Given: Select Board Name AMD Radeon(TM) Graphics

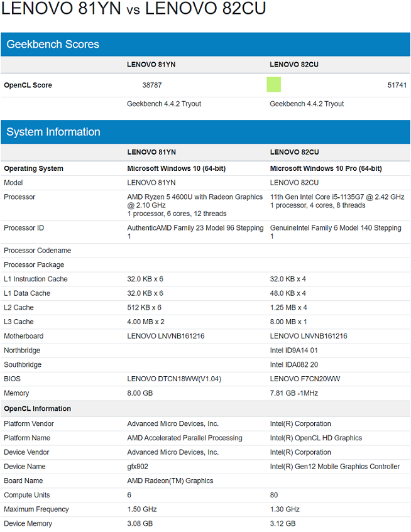Looking at the screenshot, I should 170,480.
